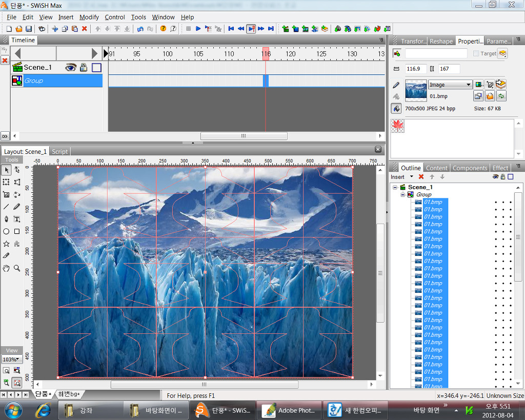
Task: Click the orange Help toolbar icon
Action: point(163,29)
